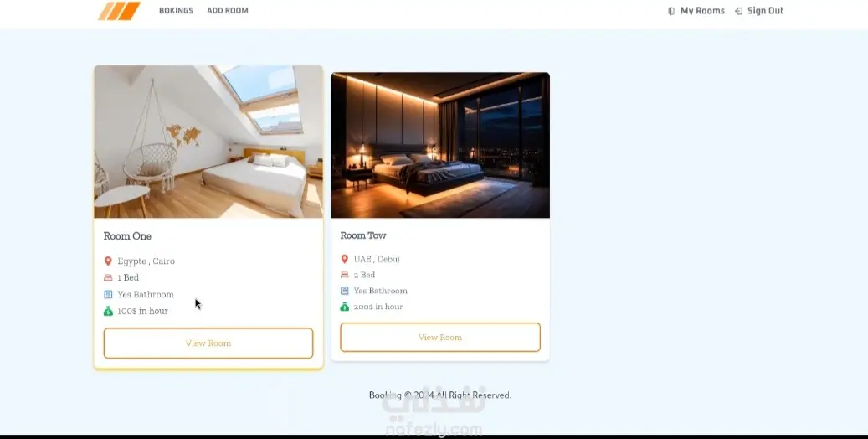The height and width of the screenshot is (439, 868).
Task: Select the Sign Out link
Action: [x=766, y=11]
